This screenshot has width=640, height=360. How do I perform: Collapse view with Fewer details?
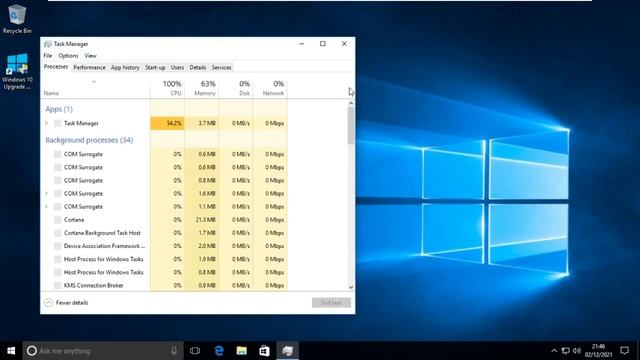pyautogui.click(x=66, y=302)
